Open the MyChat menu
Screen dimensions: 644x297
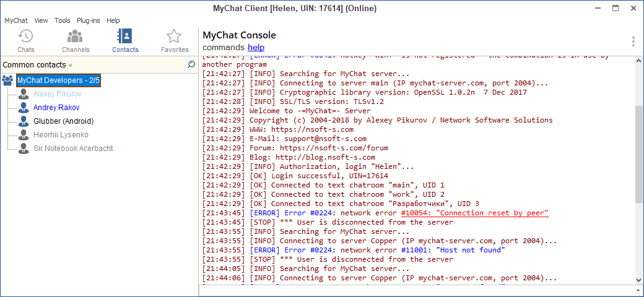point(16,20)
